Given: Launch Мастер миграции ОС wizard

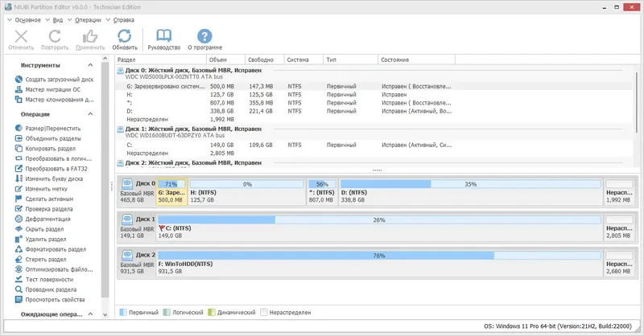Looking at the screenshot, I should pyautogui.click(x=47, y=89).
